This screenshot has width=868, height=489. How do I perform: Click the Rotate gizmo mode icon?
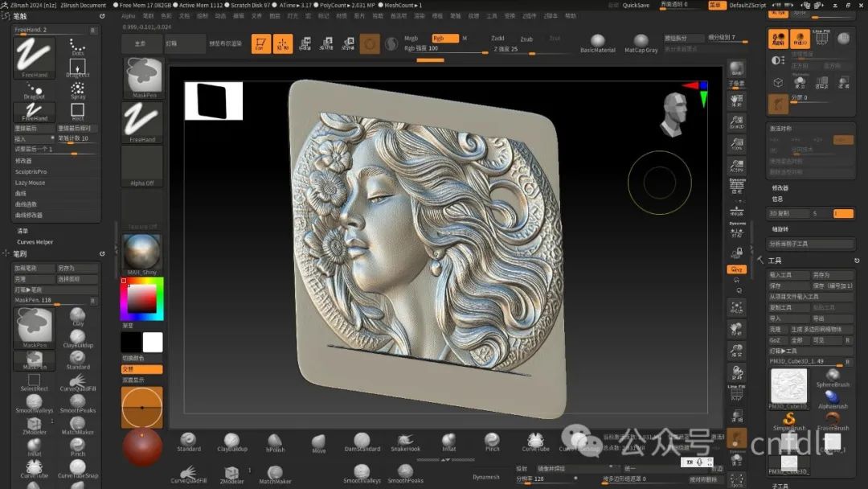click(348, 43)
